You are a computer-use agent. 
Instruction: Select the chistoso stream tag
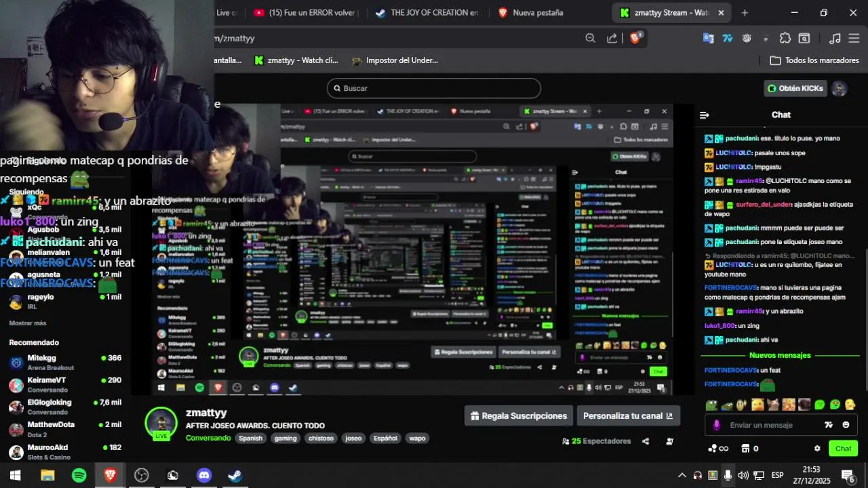pyautogui.click(x=321, y=439)
